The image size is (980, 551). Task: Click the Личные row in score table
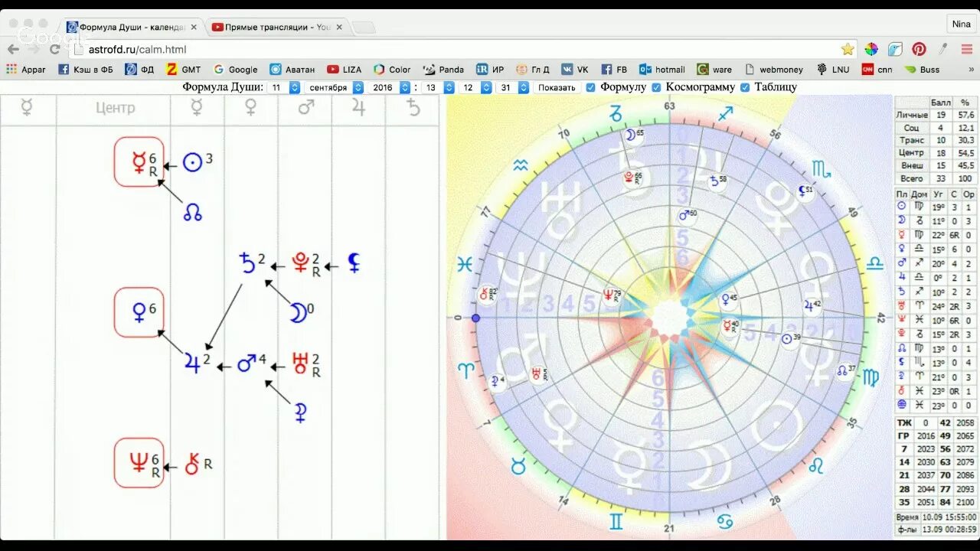pos(936,115)
